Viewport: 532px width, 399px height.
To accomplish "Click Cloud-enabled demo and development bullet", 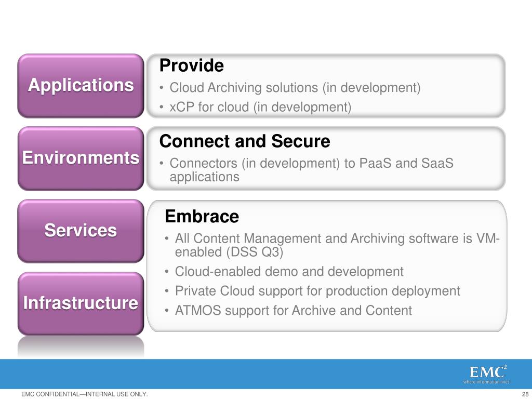I will 289,271.
